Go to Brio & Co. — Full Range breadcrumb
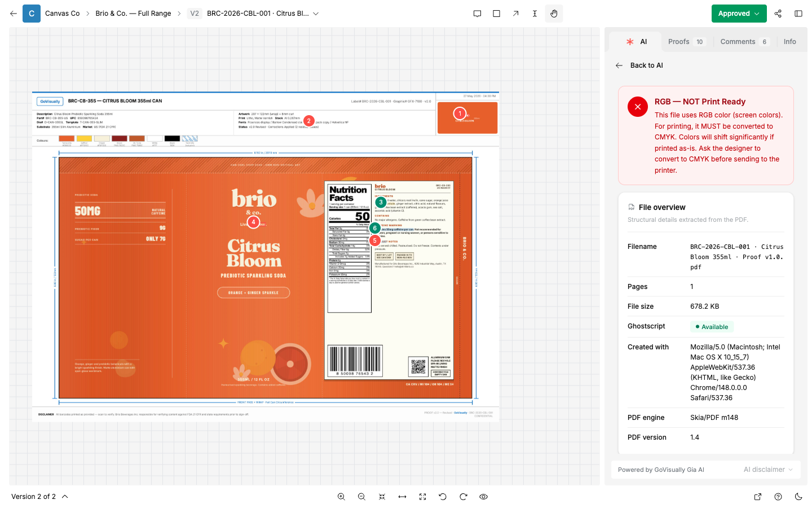Screen dimensions: 812x508 tap(133, 14)
